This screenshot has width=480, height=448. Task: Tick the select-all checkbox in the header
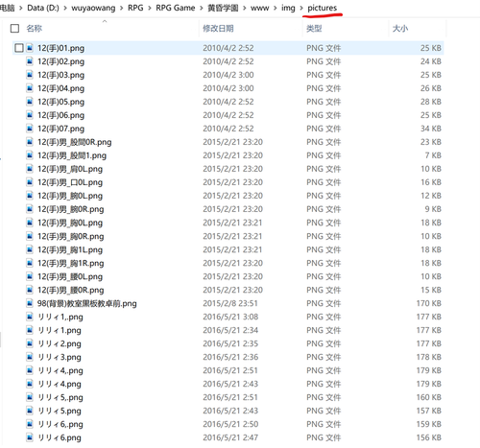14,29
